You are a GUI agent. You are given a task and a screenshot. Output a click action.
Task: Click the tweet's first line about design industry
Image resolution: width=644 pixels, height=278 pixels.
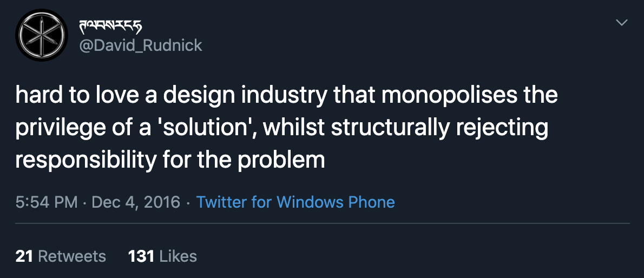(x=286, y=96)
